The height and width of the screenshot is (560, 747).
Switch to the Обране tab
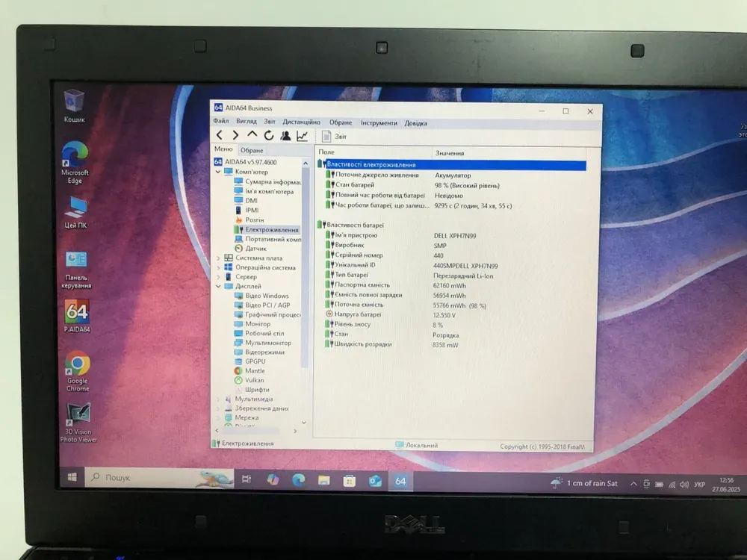tap(252, 150)
